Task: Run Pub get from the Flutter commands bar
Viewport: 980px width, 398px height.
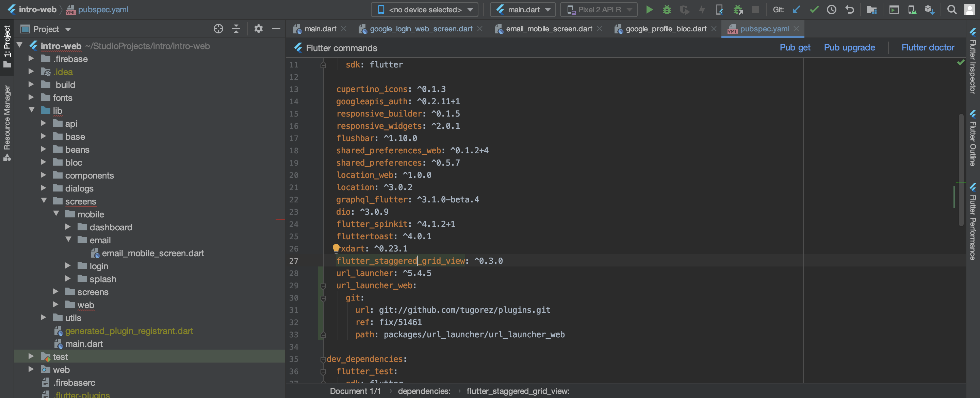Action: tap(795, 47)
